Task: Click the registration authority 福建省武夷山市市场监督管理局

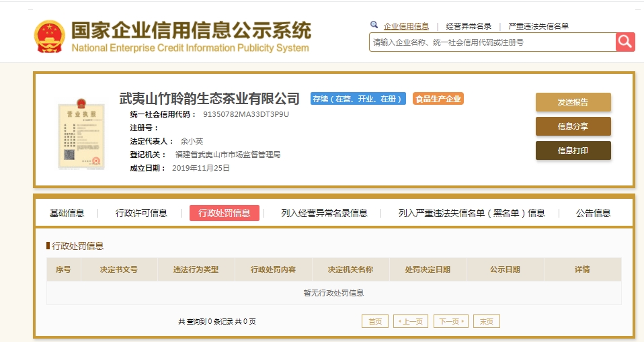Action: coord(228,155)
